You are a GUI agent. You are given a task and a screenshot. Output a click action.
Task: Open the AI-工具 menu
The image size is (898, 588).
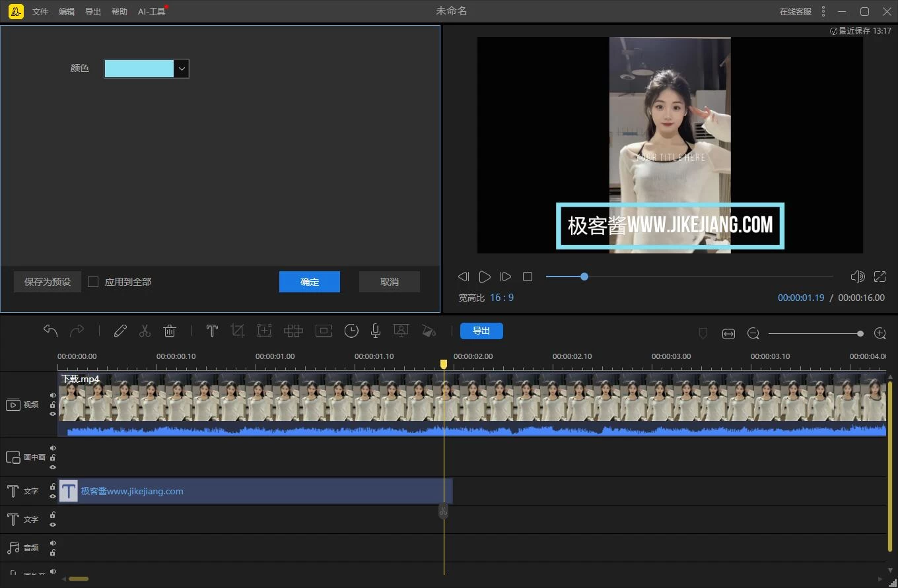coord(152,12)
